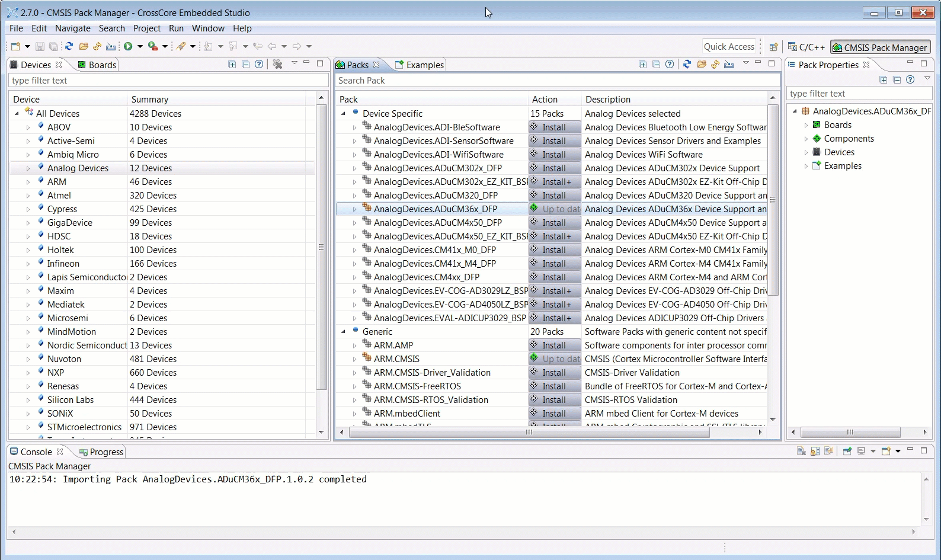Click the Open Perspective icon
This screenshot has width=941, height=560.
(773, 47)
